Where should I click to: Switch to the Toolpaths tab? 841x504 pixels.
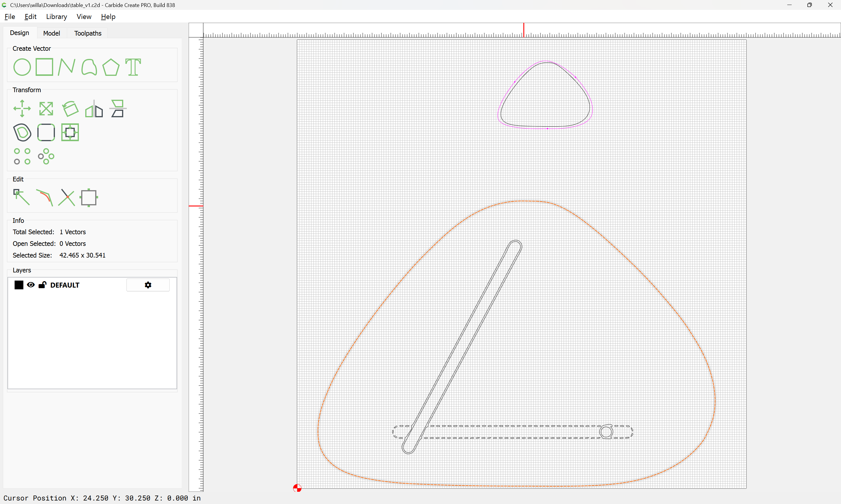[x=88, y=33]
